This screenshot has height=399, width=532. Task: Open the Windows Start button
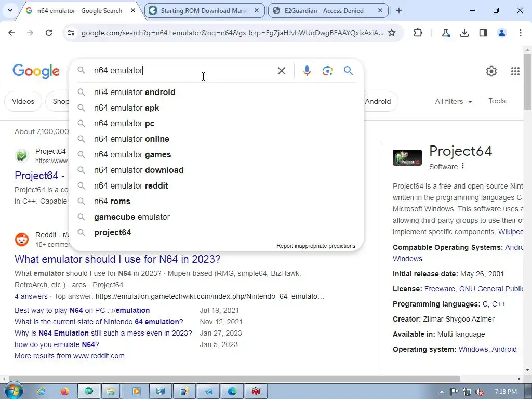click(13, 391)
